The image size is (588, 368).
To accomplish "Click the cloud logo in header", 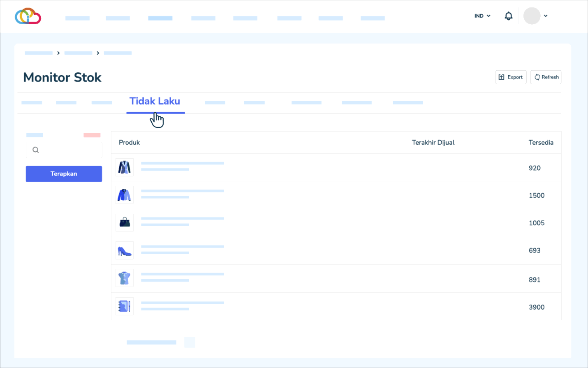I will (28, 16).
